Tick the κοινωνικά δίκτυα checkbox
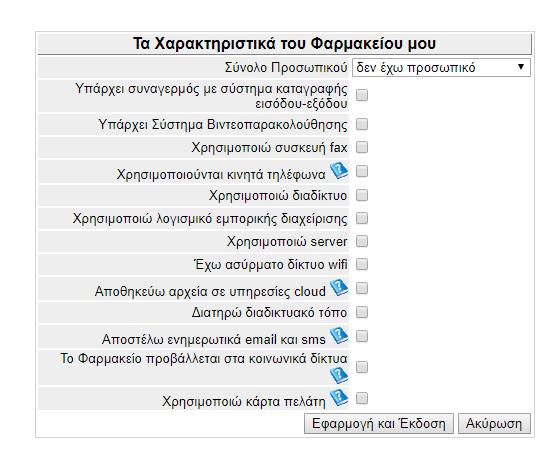 click(x=362, y=367)
